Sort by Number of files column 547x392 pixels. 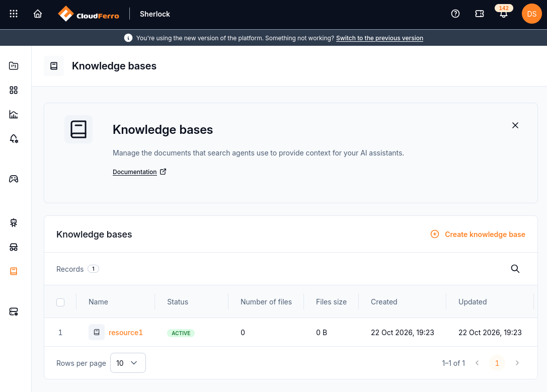pos(266,302)
